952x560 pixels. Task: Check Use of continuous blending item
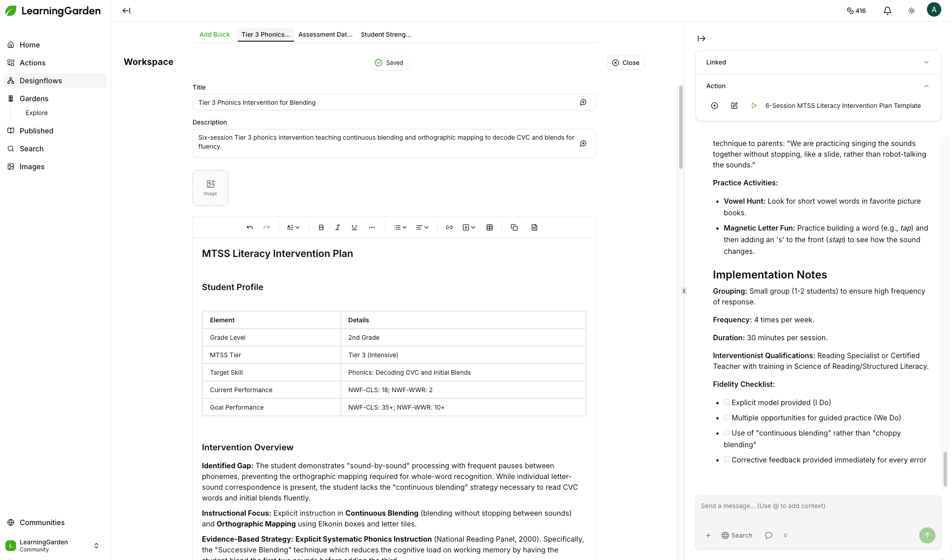[x=727, y=433]
